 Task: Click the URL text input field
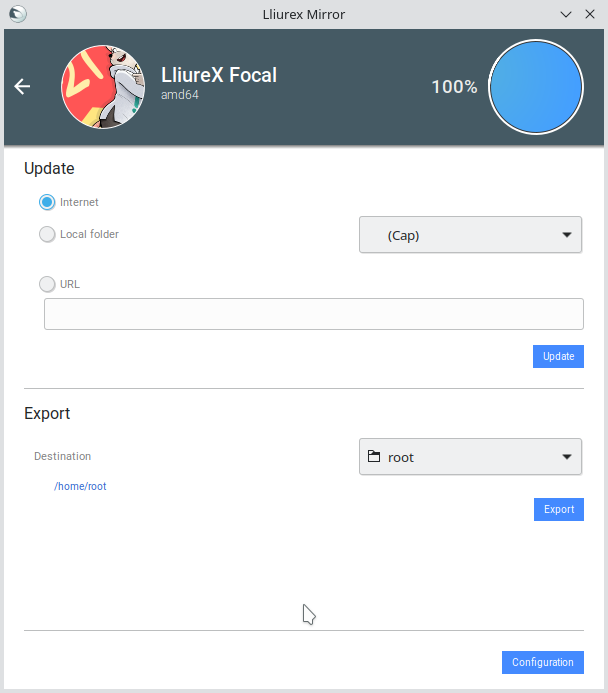click(x=314, y=314)
